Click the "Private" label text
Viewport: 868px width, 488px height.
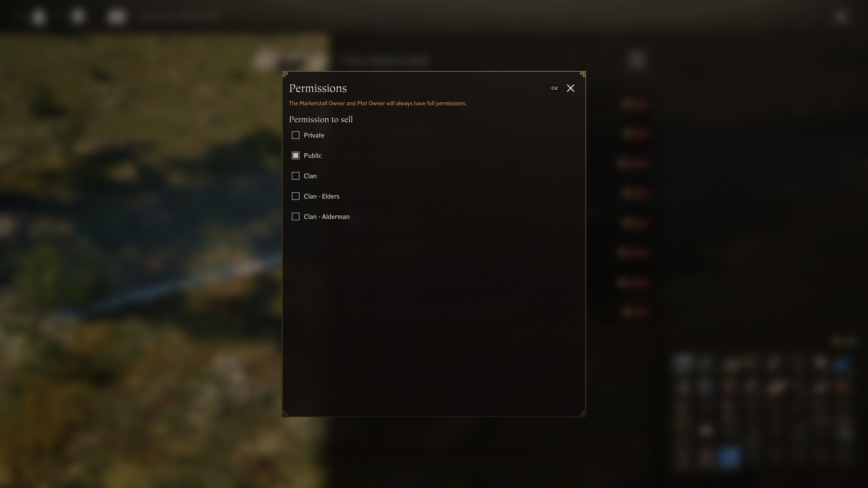pyautogui.click(x=314, y=135)
